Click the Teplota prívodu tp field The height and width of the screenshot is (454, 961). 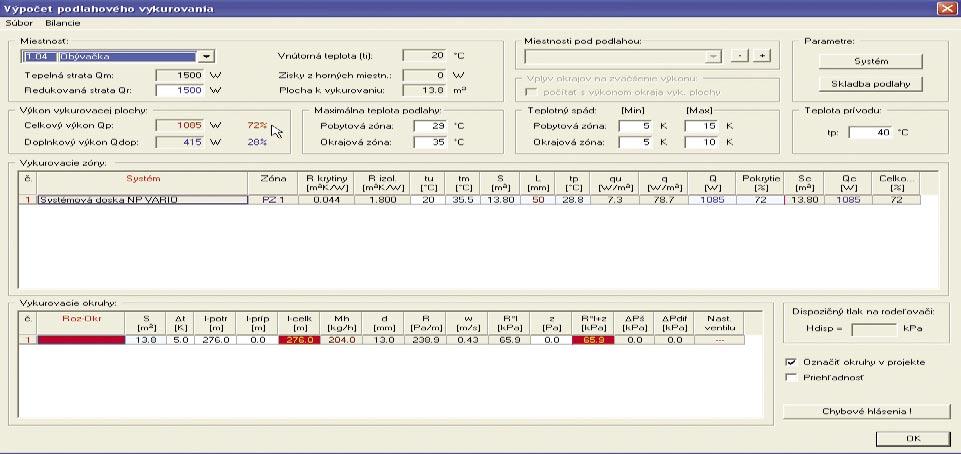coord(870,132)
